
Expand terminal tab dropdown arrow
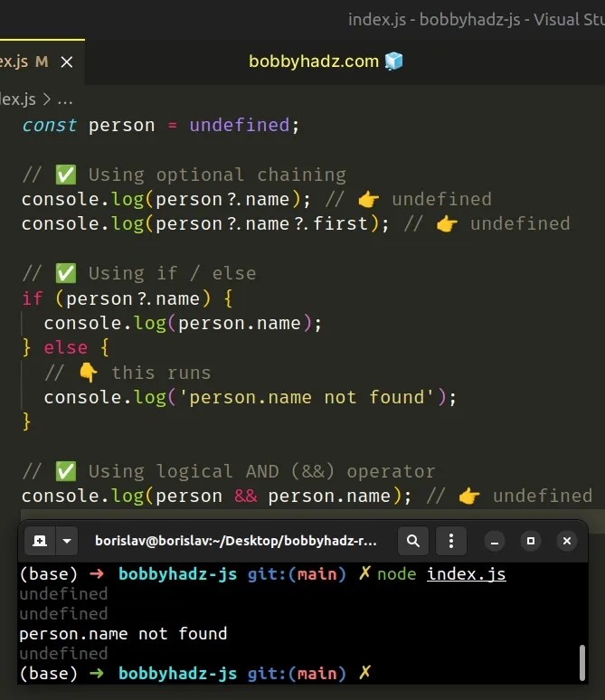pos(67,541)
